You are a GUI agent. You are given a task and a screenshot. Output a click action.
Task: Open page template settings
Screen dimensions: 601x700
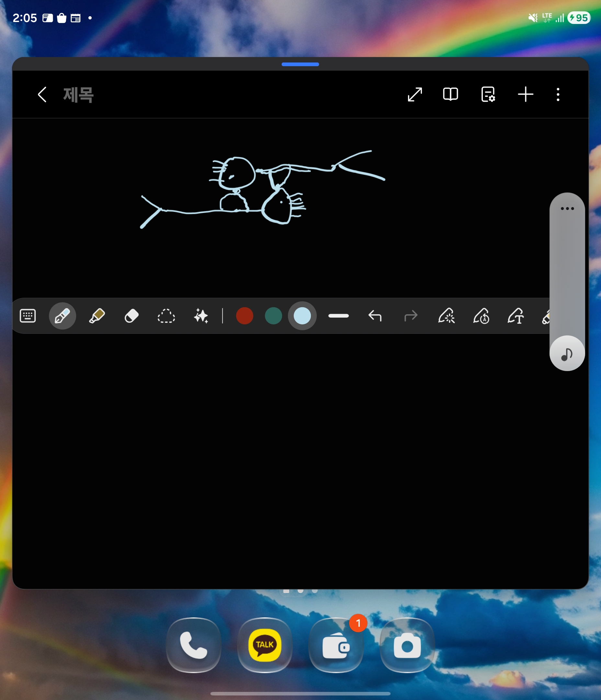[488, 94]
